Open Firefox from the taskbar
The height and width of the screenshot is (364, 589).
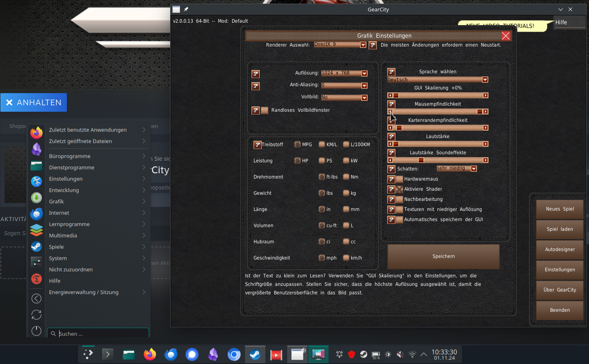[x=150, y=354]
